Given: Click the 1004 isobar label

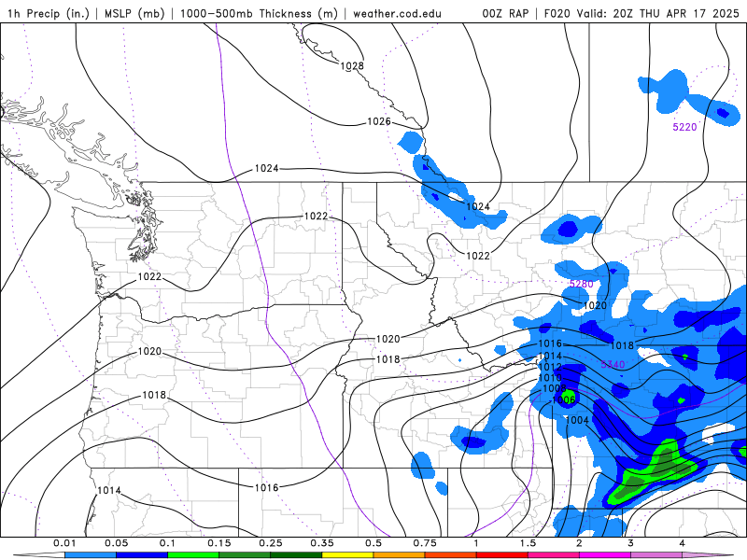Looking at the screenshot, I should (x=577, y=420).
